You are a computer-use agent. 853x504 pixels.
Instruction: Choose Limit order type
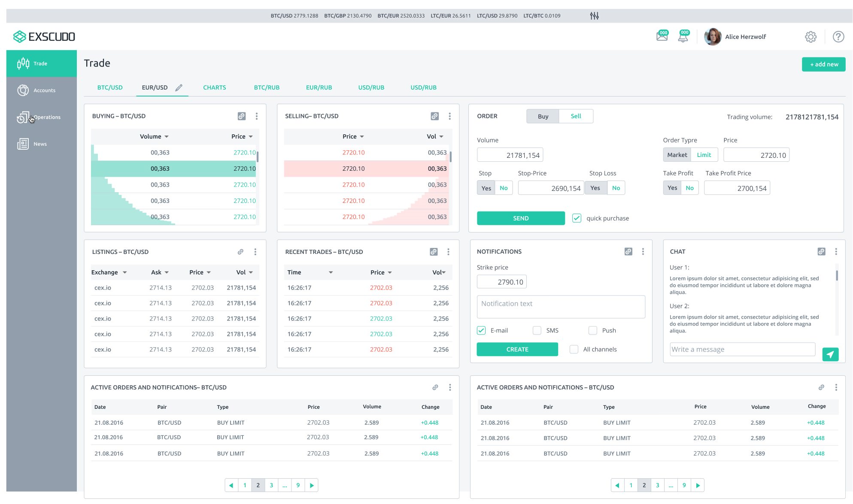coord(704,155)
